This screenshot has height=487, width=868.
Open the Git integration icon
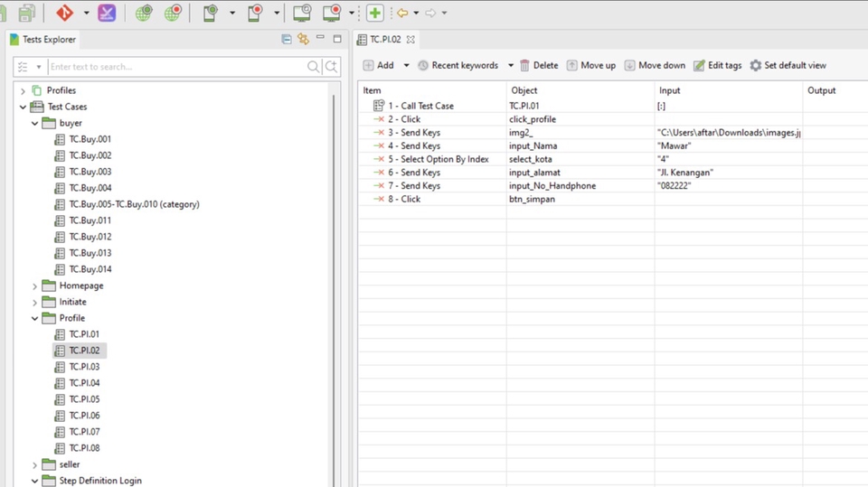pos(64,13)
